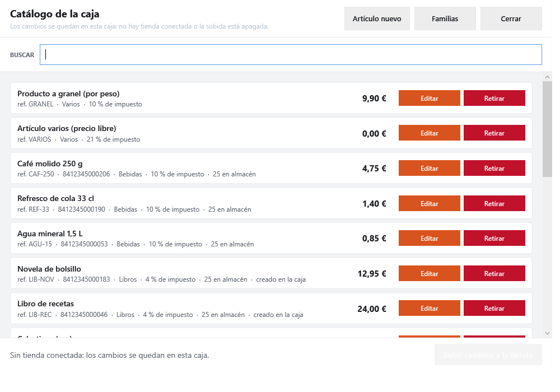Edit Producto a granel (por peso)
560x392 pixels.
pos(430,98)
